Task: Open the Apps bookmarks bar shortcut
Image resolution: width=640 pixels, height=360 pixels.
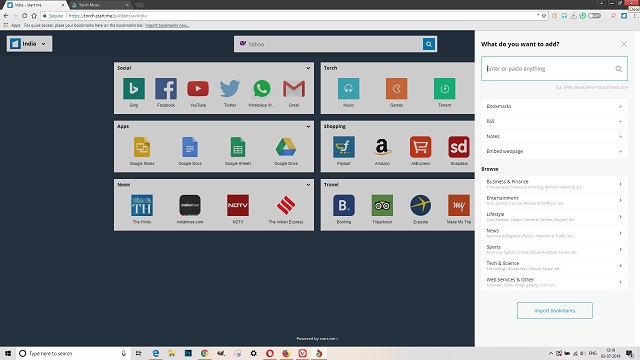Action: coord(12,25)
